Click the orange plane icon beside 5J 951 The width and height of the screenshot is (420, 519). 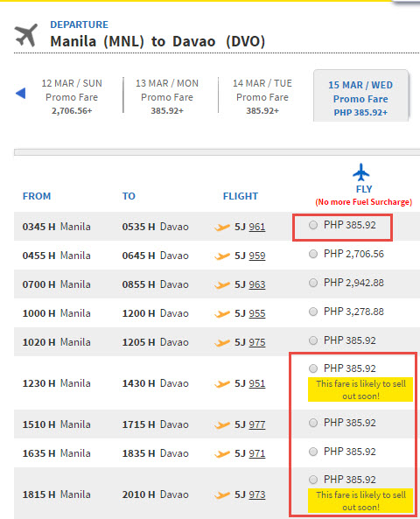click(x=222, y=384)
